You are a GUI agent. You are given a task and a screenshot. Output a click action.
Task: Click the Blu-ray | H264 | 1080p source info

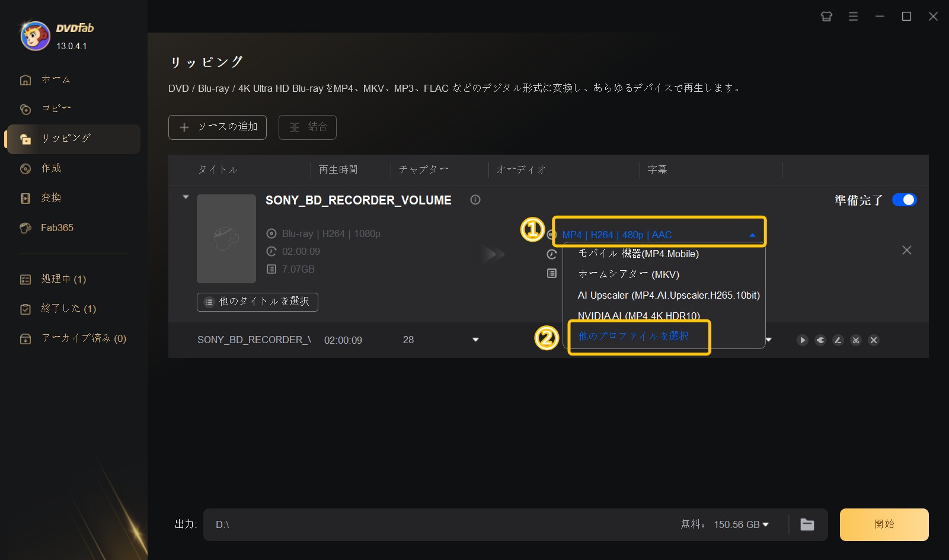(x=331, y=234)
